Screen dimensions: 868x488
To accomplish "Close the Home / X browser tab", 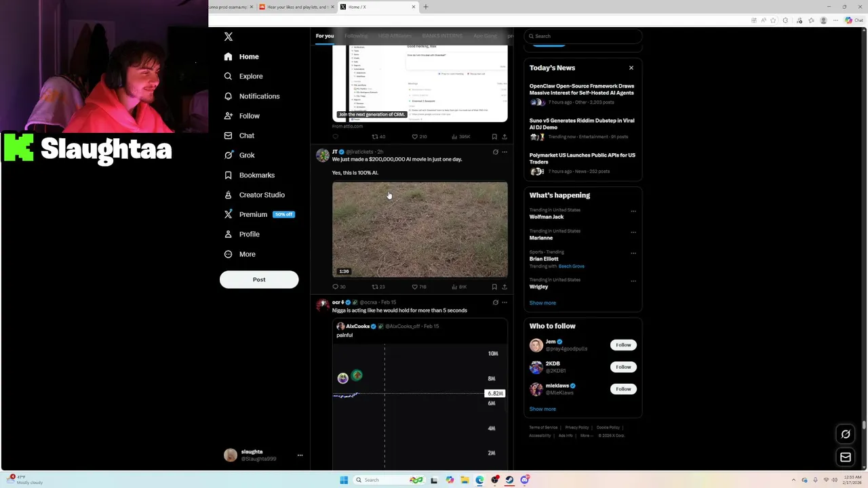I will 414,7.
